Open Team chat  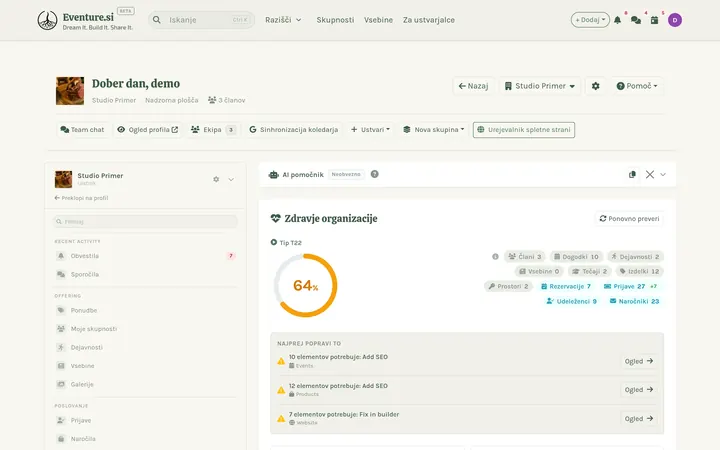[x=83, y=129]
